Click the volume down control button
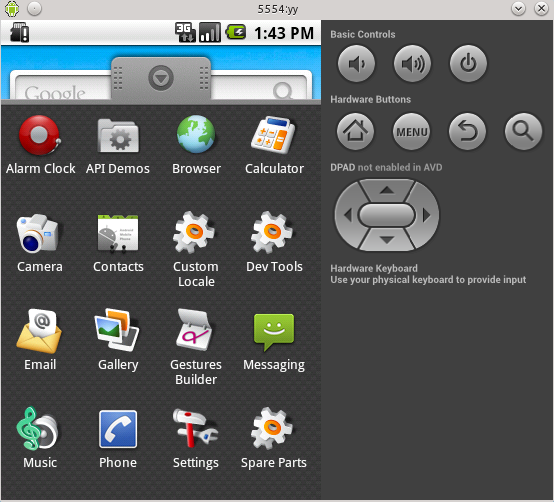The width and height of the screenshot is (554, 502). [356, 64]
